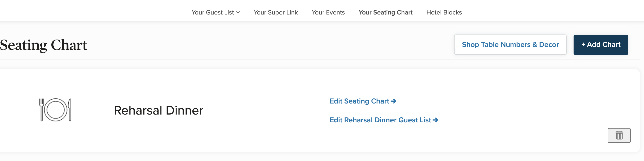Click the Seating Chart page heading
The height and width of the screenshot is (161, 644).
[x=44, y=45]
